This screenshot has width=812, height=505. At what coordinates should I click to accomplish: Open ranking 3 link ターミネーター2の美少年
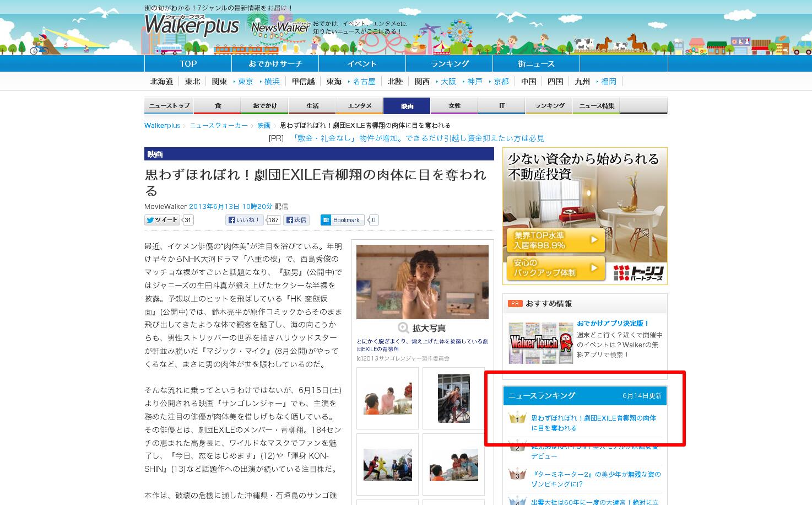tap(596, 479)
